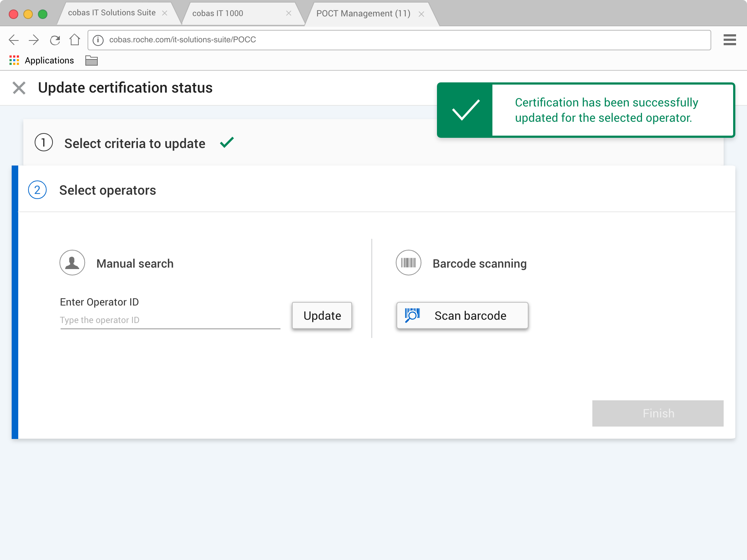Focus the operator ID input field
747x560 pixels.
point(170,320)
